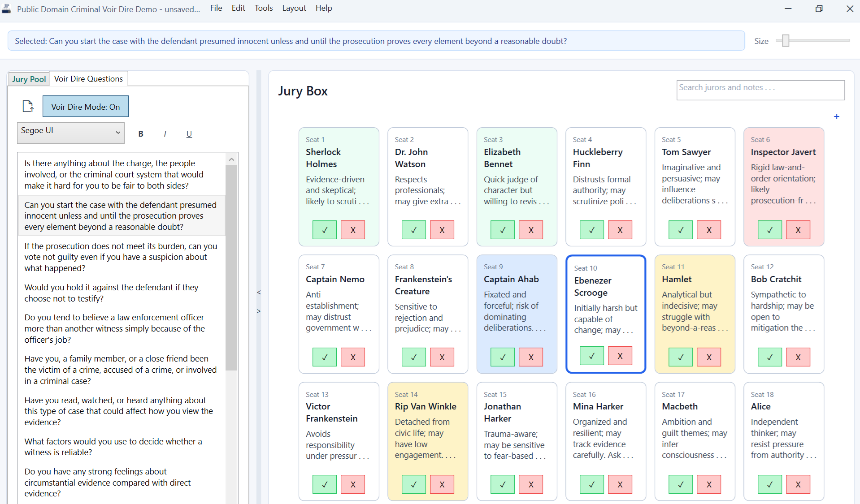
Task: Toggle bold formatting
Action: tap(141, 134)
